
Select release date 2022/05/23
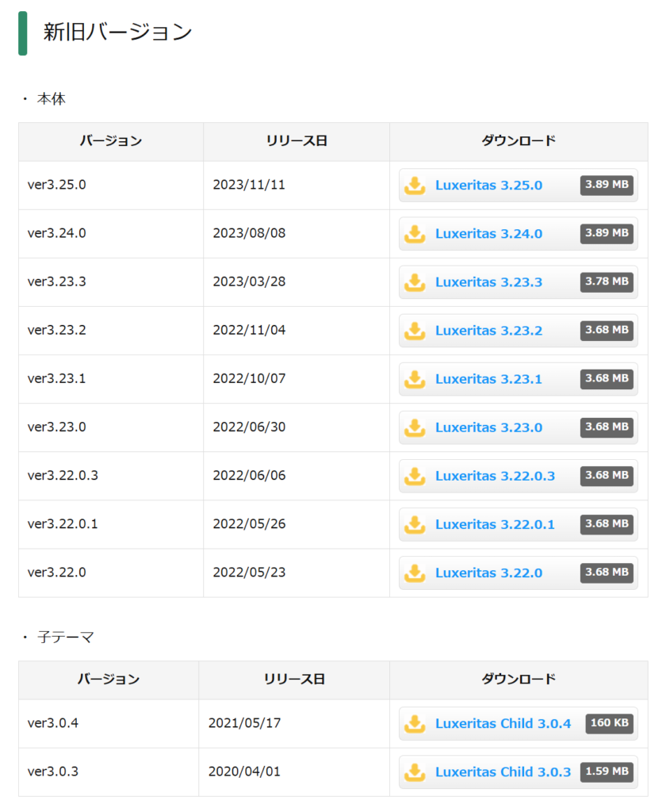tap(249, 573)
